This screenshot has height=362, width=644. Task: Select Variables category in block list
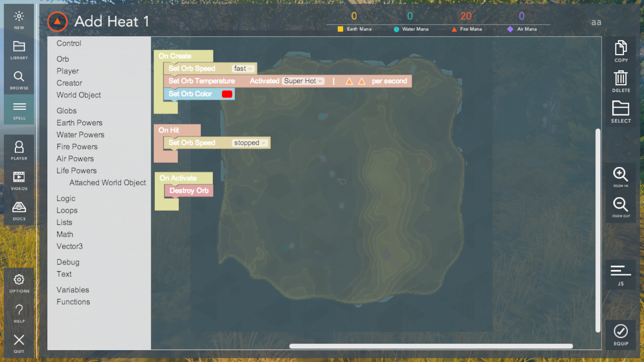click(x=72, y=290)
